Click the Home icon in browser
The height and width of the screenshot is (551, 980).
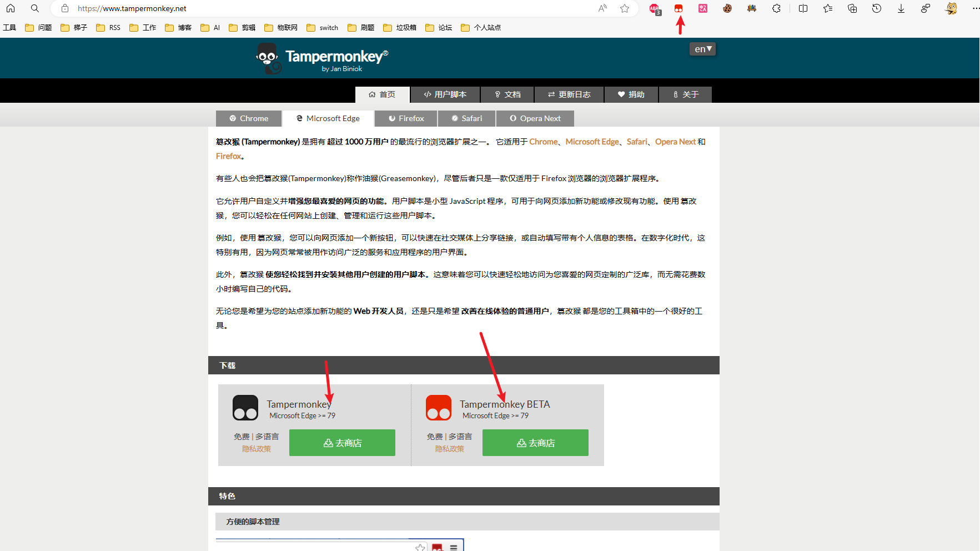click(11, 8)
